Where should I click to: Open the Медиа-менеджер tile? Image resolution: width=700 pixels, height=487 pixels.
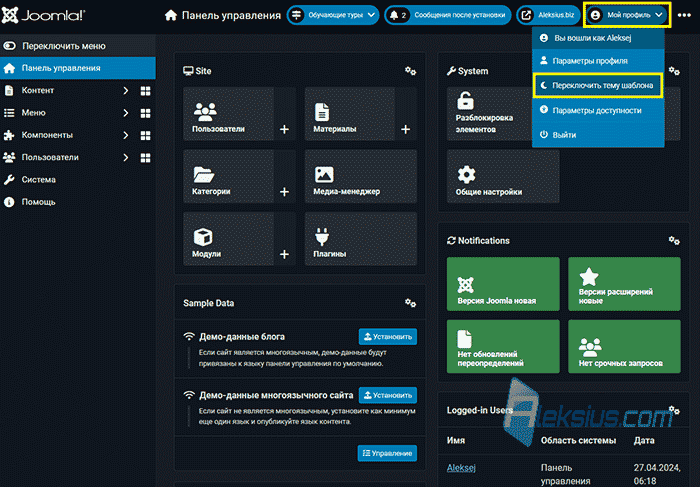[x=361, y=176]
